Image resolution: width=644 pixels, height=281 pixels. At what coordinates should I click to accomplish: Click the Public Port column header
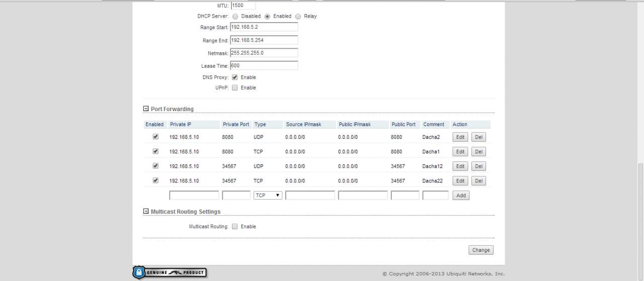404,125
